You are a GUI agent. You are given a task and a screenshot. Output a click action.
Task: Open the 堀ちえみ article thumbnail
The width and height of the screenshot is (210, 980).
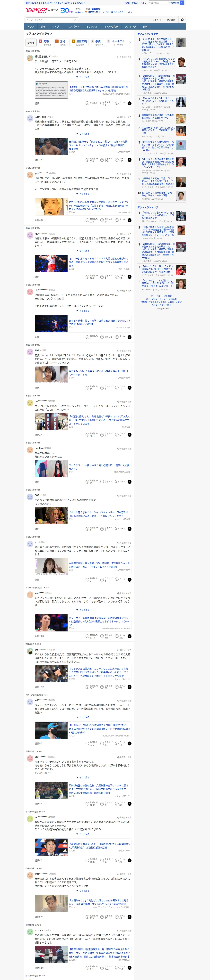(x=51, y=375)
